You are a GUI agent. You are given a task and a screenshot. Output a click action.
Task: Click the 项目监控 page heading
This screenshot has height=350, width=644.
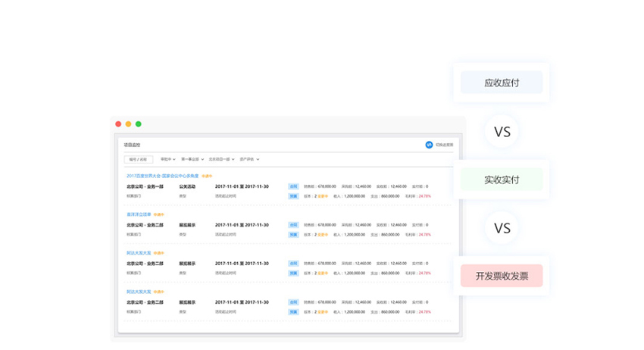click(133, 145)
